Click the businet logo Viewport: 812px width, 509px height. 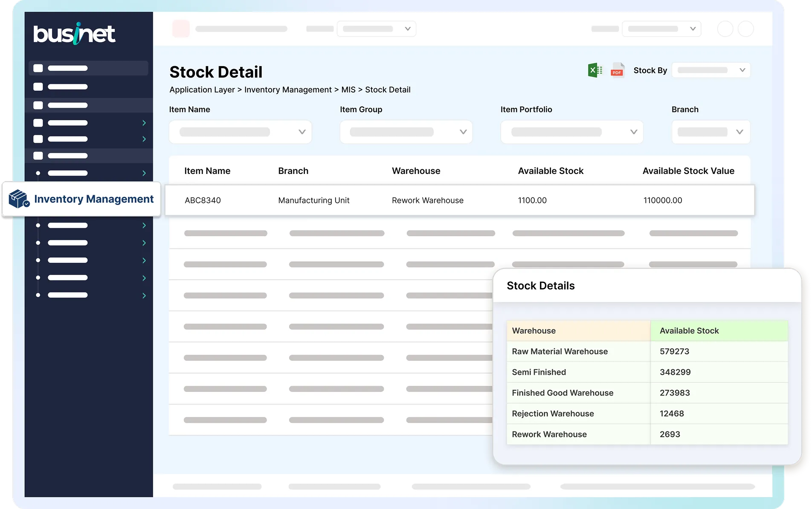(74, 34)
